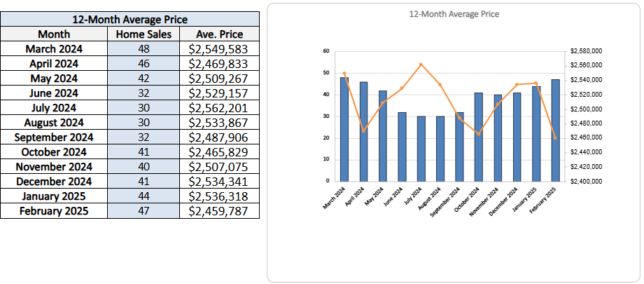Select the price cell $2,469,833
This screenshot has width=644, height=284.
click(220, 64)
